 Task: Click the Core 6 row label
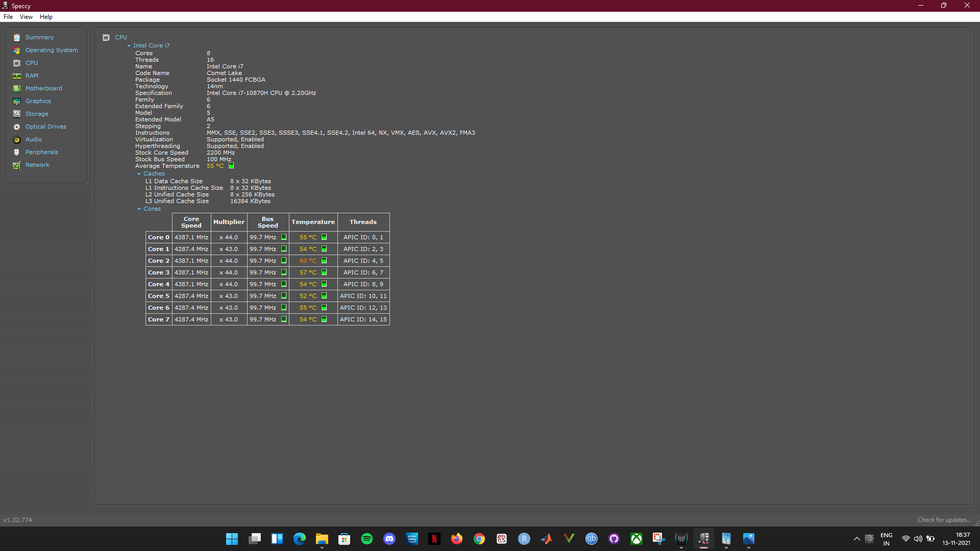tap(159, 308)
